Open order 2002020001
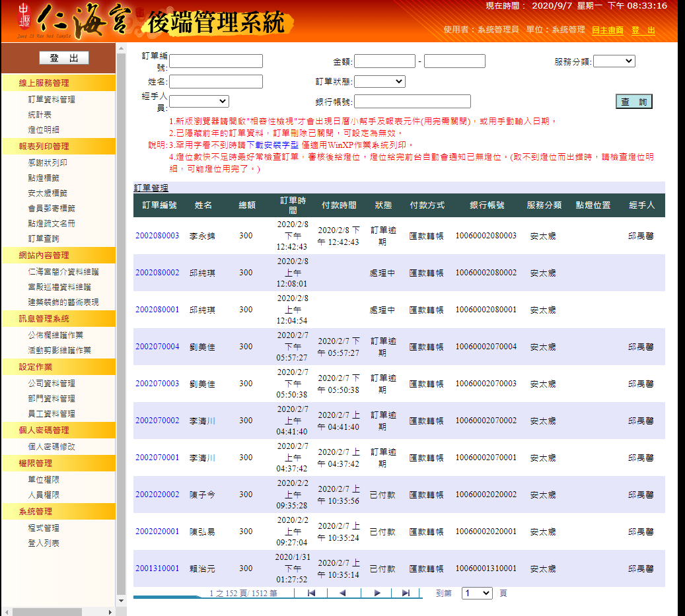 157,531
